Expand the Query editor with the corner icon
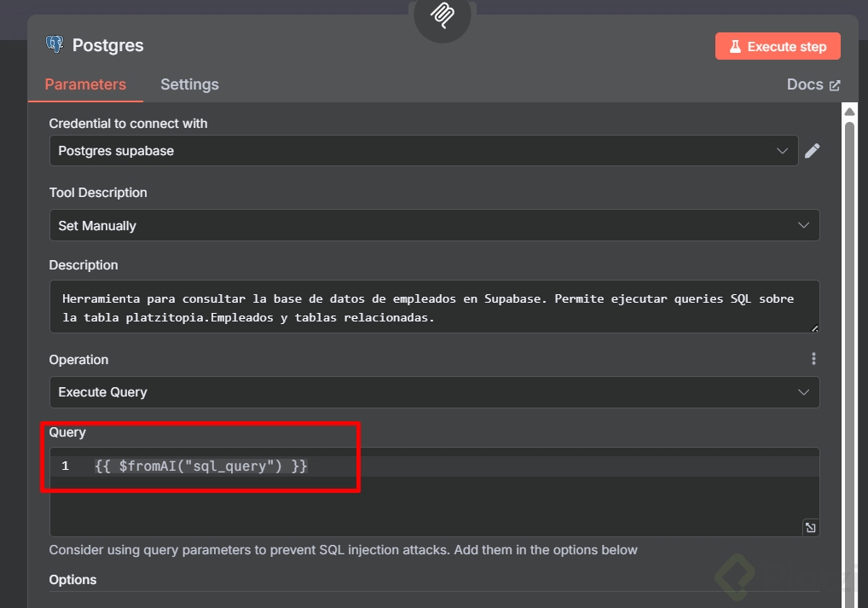This screenshot has height=608, width=868. tap(810, 527)
